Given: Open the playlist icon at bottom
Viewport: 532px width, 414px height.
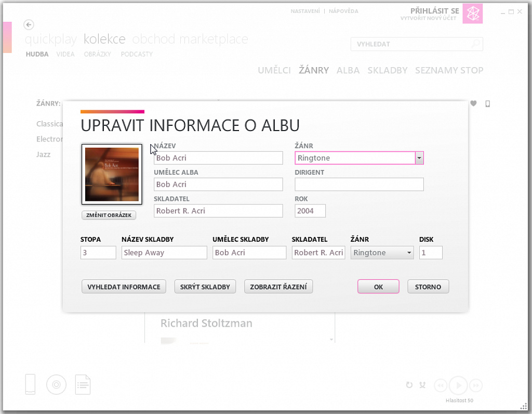Looking at the screenshot, I should coord(83,384).
